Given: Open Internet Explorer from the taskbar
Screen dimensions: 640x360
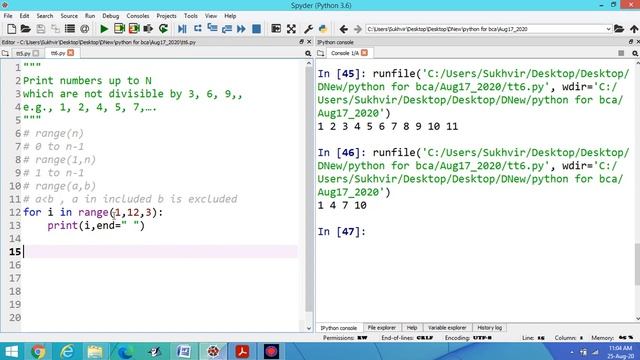Looking at the screenshot, I should pyautogui.click(x=67, y=351).
